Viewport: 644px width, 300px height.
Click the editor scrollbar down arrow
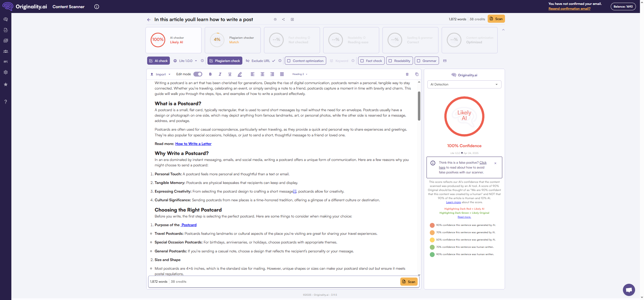point(419,275)
